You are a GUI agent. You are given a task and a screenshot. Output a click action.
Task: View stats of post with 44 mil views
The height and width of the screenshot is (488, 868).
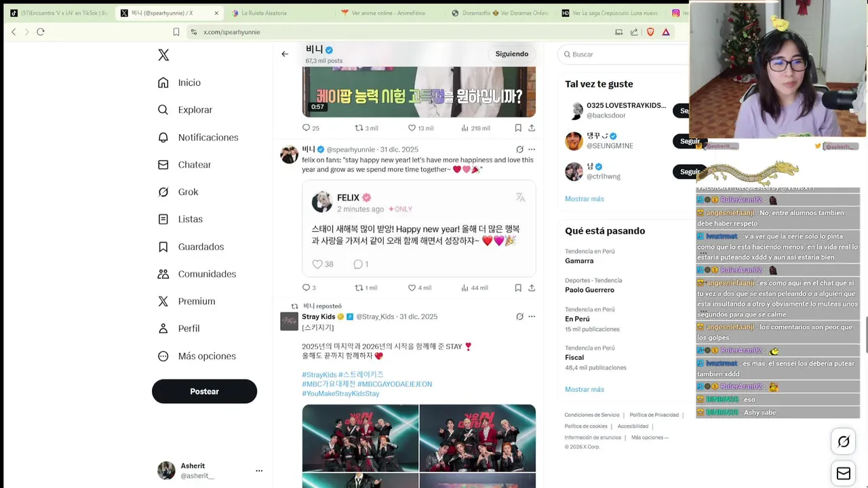tap(475, 287)
